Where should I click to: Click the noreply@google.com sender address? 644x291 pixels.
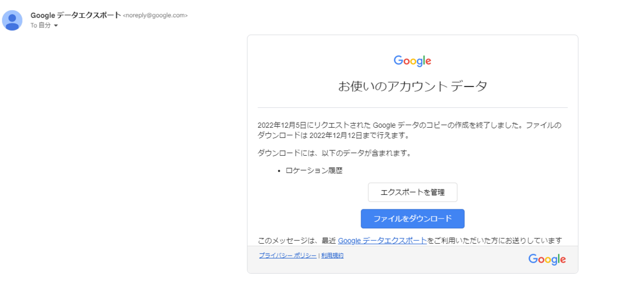tap(155, 16)
